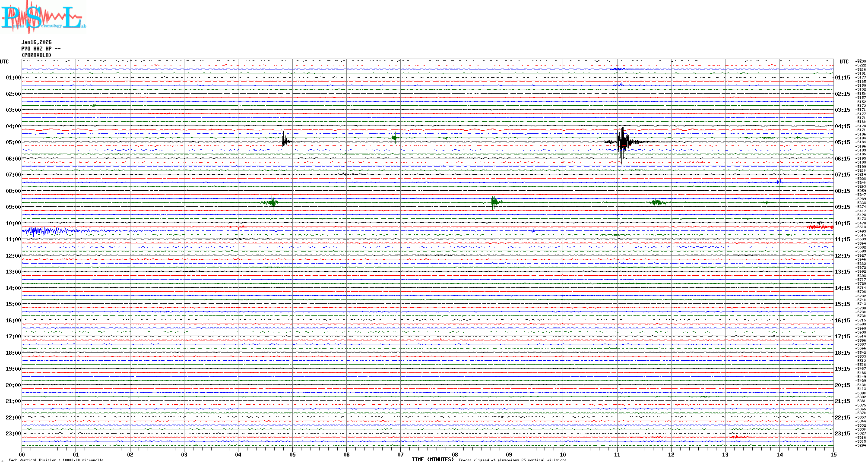The image size is (868, 466).
Task: Click the (PARAVOLA) station name label
Action: [36, 55]
